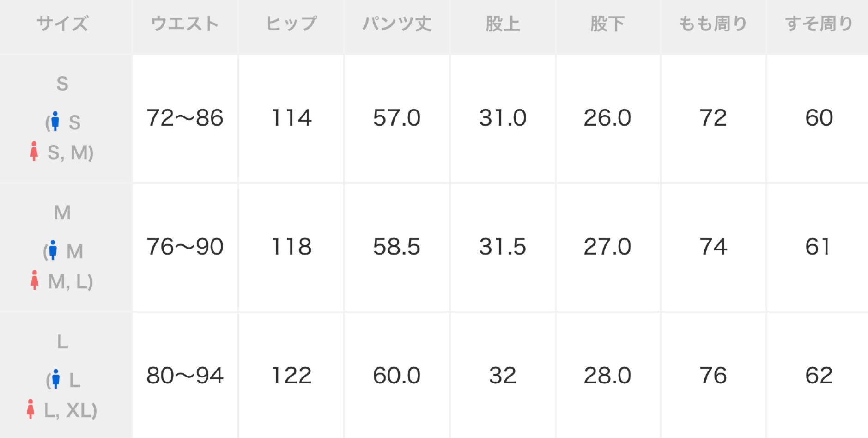The height and width of the screenshot is (438, 868).
Task: Click the red female icon in S row
Action: coord(34,151)
